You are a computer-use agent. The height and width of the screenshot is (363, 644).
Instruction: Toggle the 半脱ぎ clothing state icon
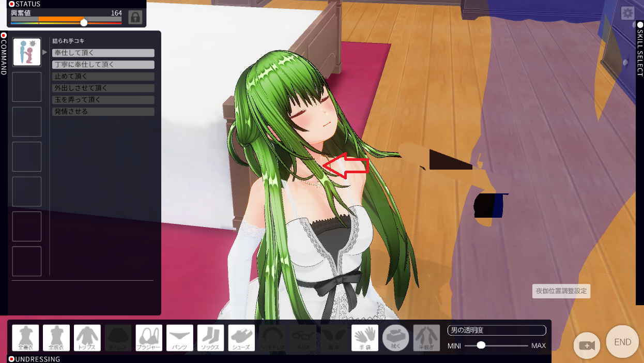[426, 338]
